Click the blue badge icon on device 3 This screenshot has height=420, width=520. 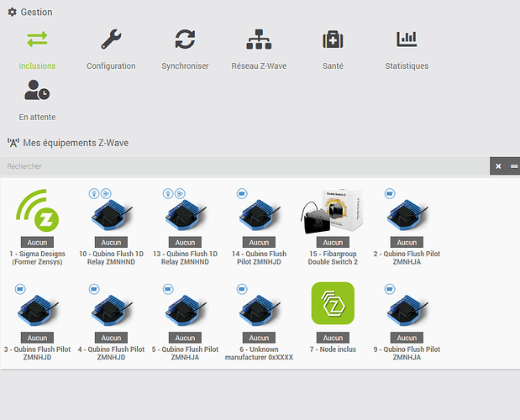tap(20, 289)
